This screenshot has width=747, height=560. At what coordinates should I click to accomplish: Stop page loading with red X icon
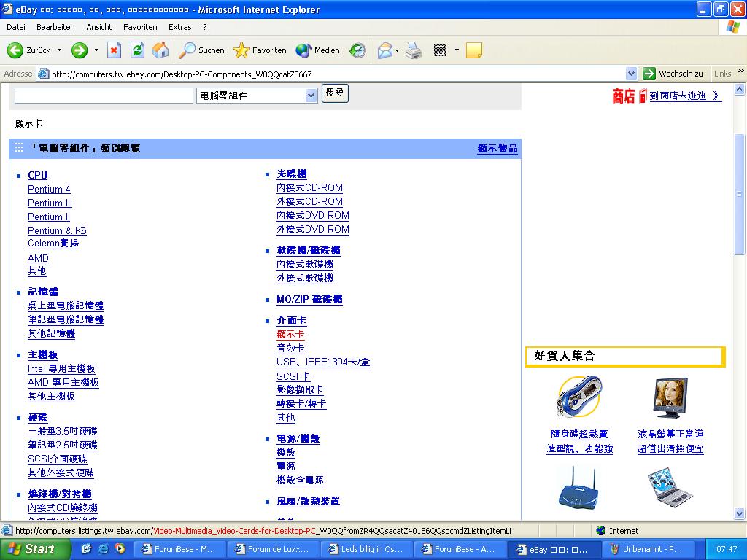pos(114,50)
